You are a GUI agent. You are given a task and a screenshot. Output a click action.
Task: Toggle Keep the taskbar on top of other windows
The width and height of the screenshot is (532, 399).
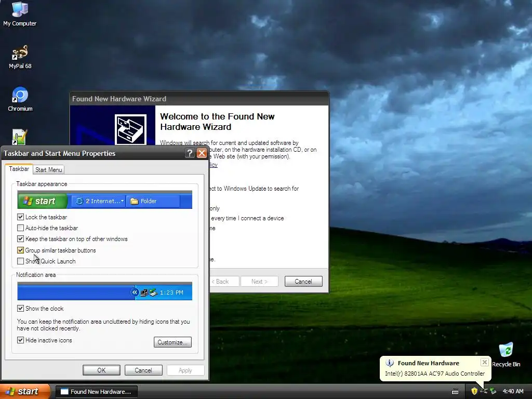[20, 239]
